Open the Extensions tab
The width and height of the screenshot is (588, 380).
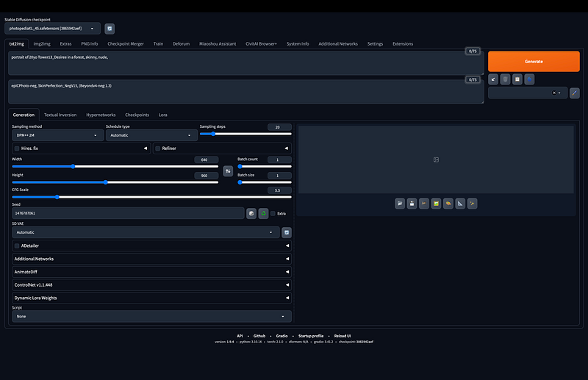(x=403, y=44)
